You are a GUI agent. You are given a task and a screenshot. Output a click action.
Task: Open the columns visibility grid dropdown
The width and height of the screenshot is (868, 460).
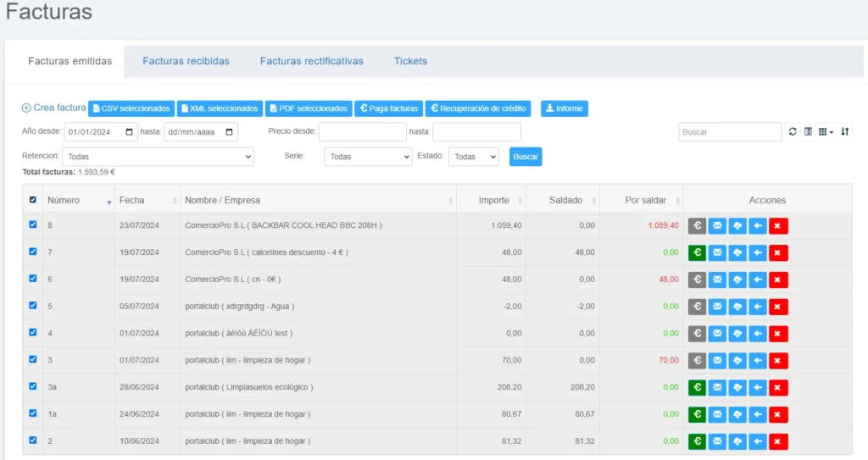[x=826, y=132]
